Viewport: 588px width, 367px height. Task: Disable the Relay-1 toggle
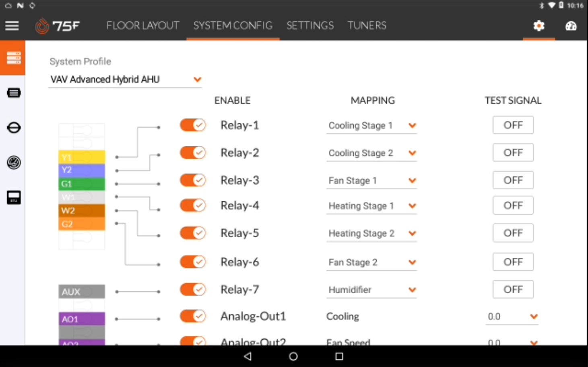coord(193,125)
